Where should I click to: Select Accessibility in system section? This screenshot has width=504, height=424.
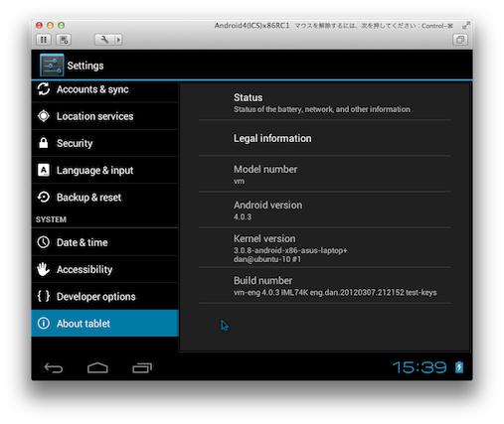[x=105, y=269]
